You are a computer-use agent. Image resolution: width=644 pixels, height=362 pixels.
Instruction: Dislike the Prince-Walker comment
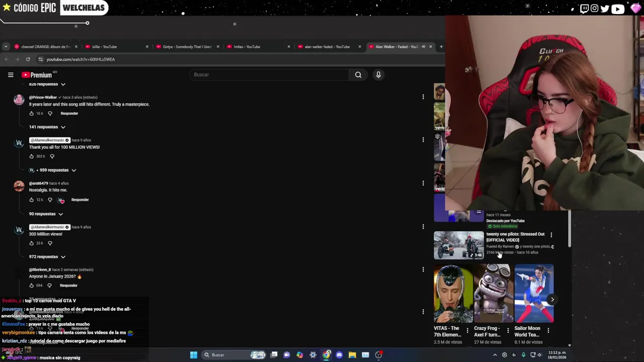(50, 114)
